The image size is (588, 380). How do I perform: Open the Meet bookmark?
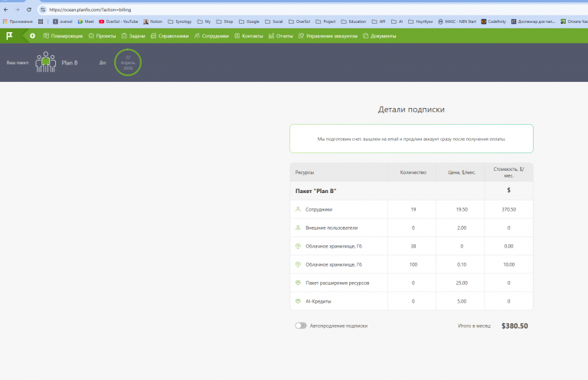click(x=86, y=21)
